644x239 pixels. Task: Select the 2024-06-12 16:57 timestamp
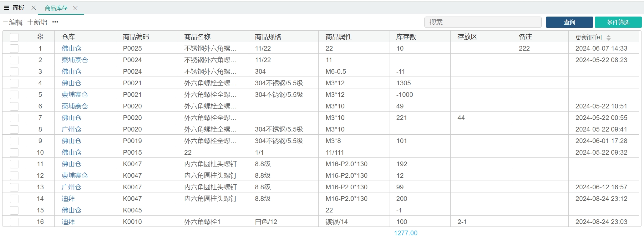[601, 187]
